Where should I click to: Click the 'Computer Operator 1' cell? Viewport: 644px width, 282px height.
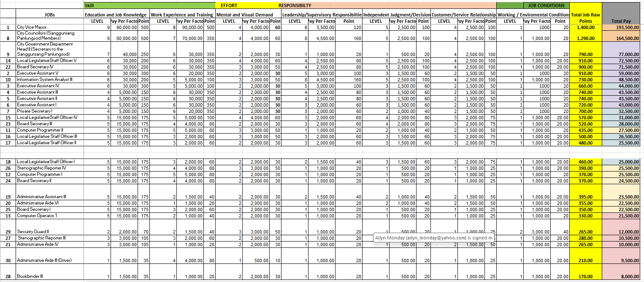pos(49,216)
